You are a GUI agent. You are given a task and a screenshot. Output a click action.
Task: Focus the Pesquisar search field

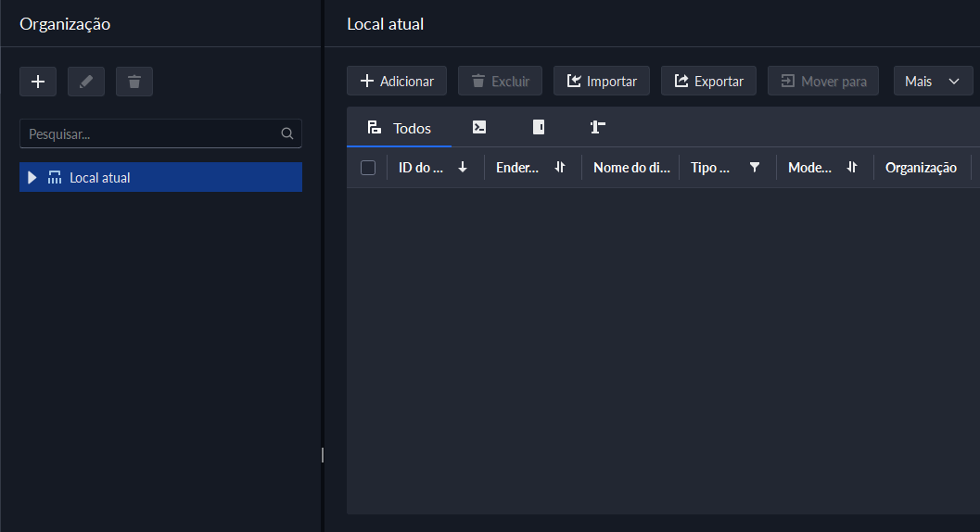pos(148,133)
